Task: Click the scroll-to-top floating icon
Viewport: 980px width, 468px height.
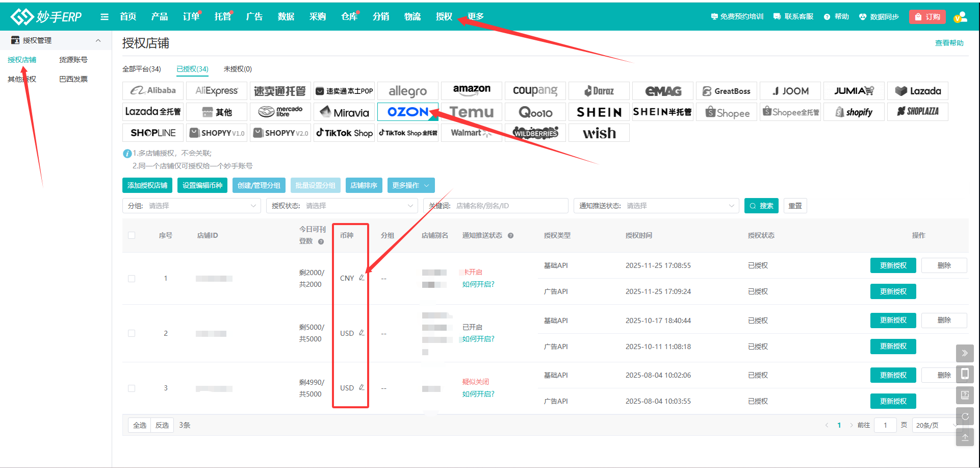Action: pos(965,437)
